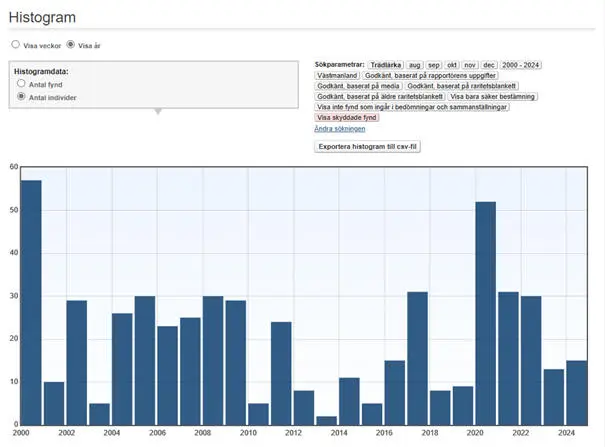Click the tallest histogram bar at year 2000

31,302
